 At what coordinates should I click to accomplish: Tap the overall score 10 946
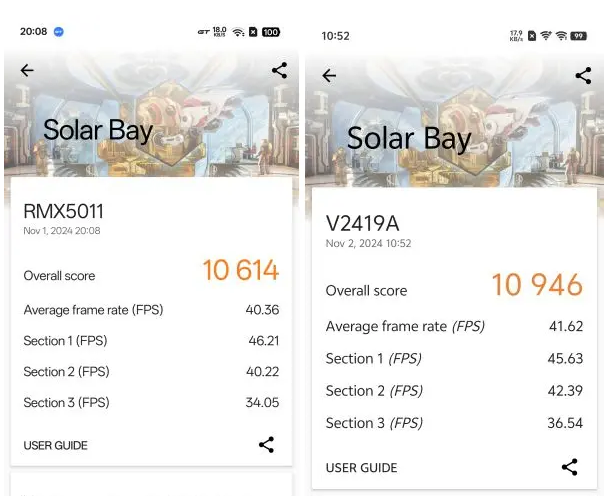pos(537,286)
